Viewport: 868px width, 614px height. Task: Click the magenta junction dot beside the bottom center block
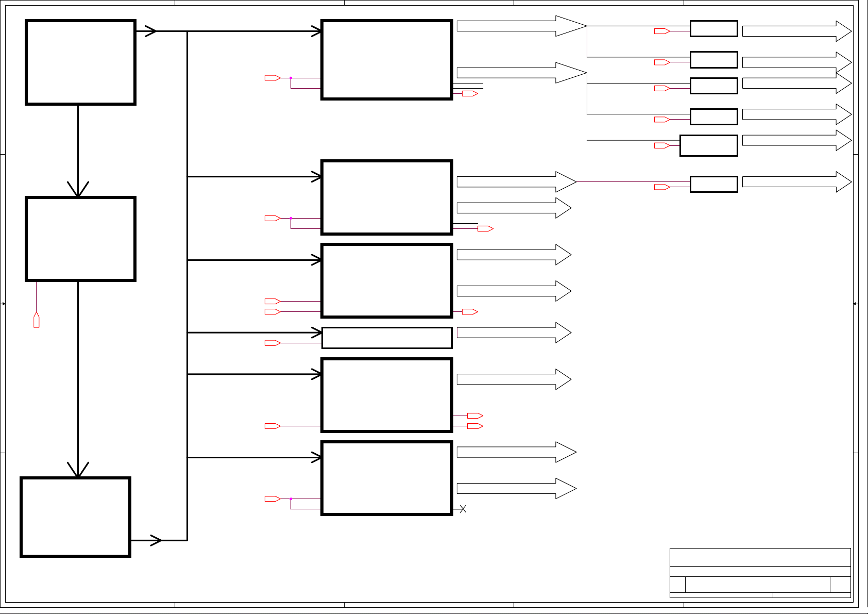[x=291, y=499]
